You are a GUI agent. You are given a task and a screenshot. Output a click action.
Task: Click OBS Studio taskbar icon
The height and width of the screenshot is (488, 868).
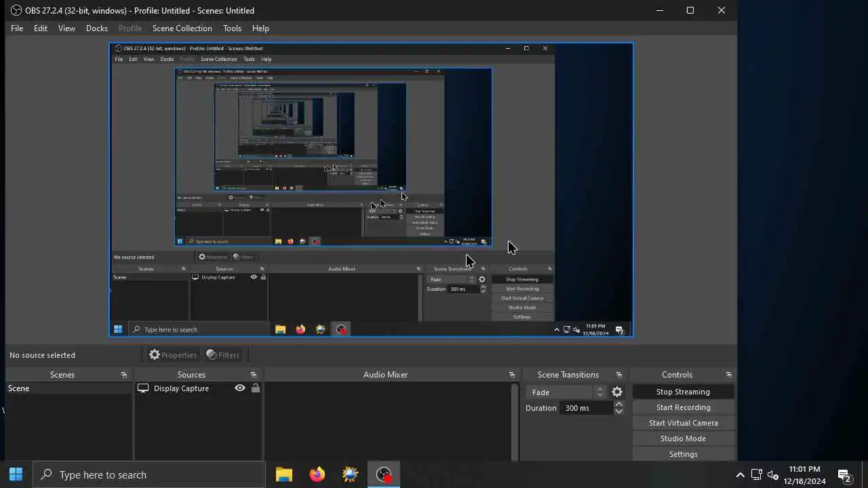(384, 474)
